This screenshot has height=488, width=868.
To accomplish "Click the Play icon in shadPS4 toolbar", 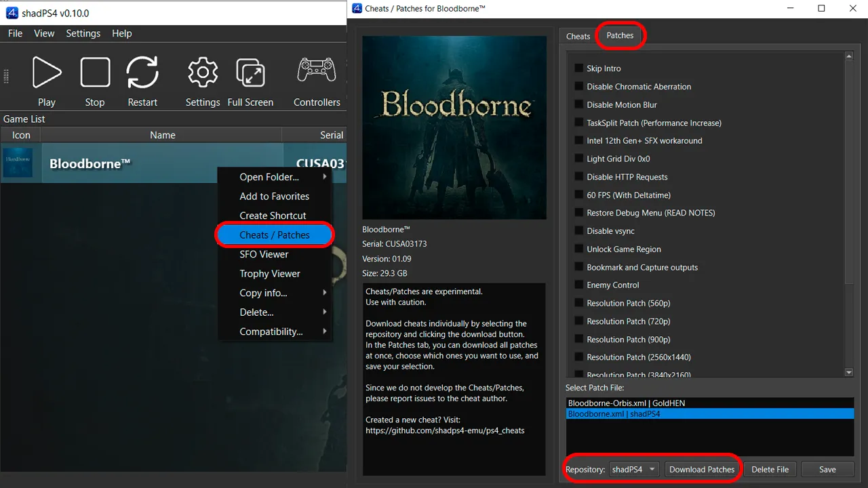I will click(47, 73).
